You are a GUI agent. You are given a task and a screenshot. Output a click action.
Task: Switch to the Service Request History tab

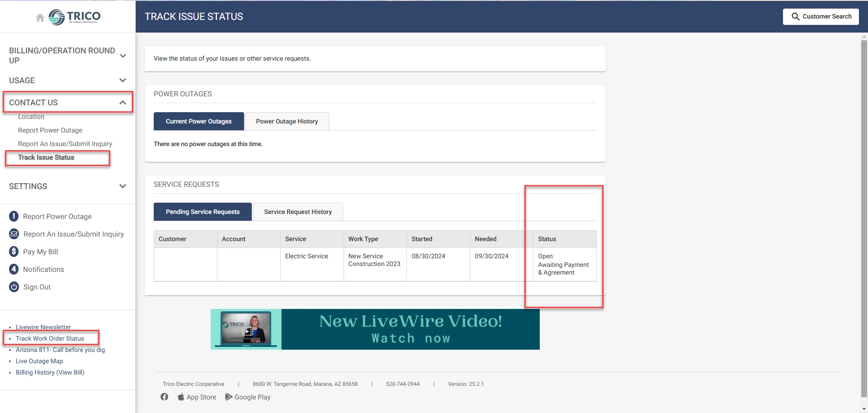click(297, 212)
